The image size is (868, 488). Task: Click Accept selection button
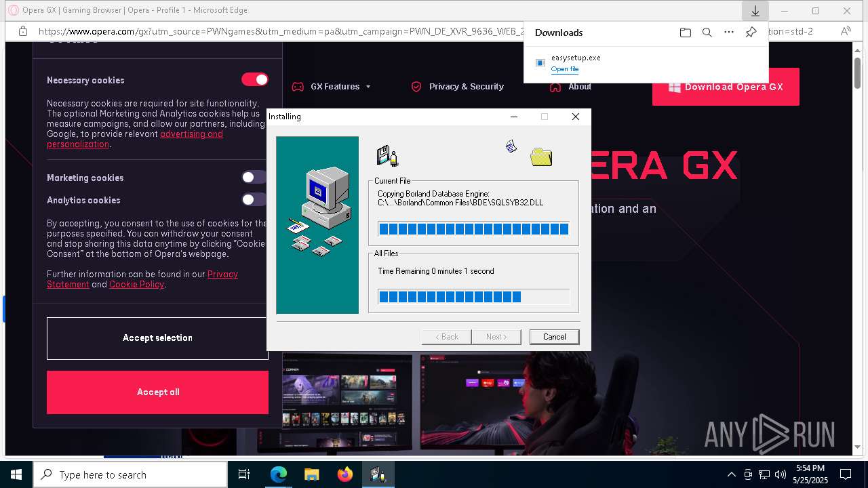(157, 338)
